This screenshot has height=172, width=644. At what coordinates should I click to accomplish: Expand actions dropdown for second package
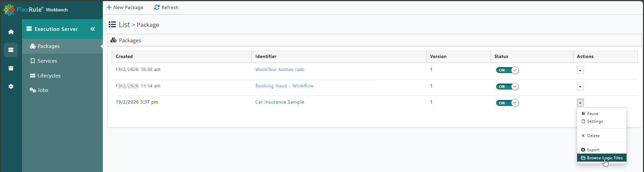point(580,87)
